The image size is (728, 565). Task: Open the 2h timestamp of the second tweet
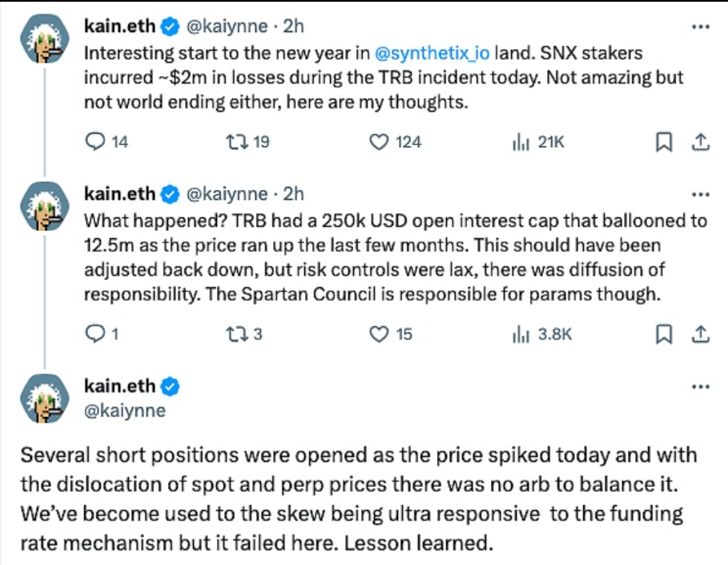click(x=294, y=194)
